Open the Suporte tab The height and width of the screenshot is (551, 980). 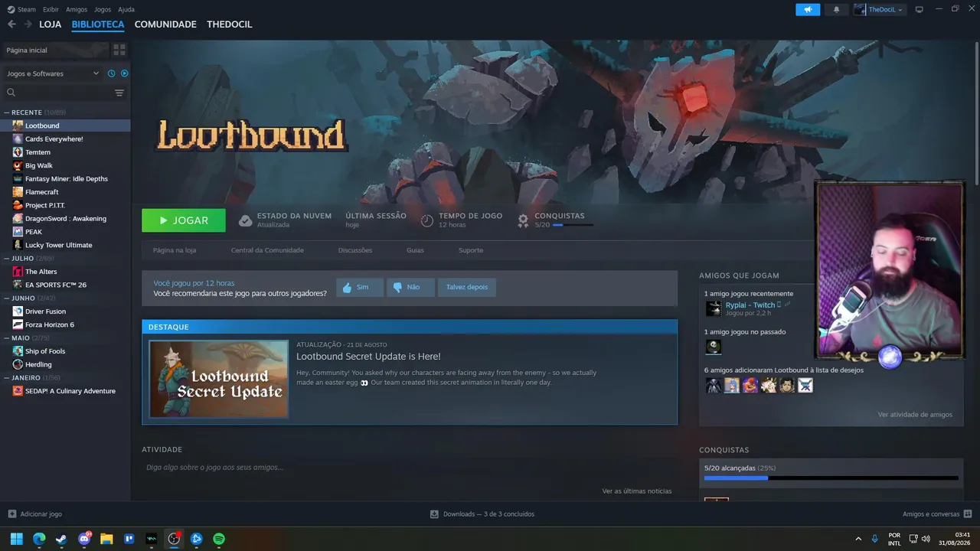[471, 250]
